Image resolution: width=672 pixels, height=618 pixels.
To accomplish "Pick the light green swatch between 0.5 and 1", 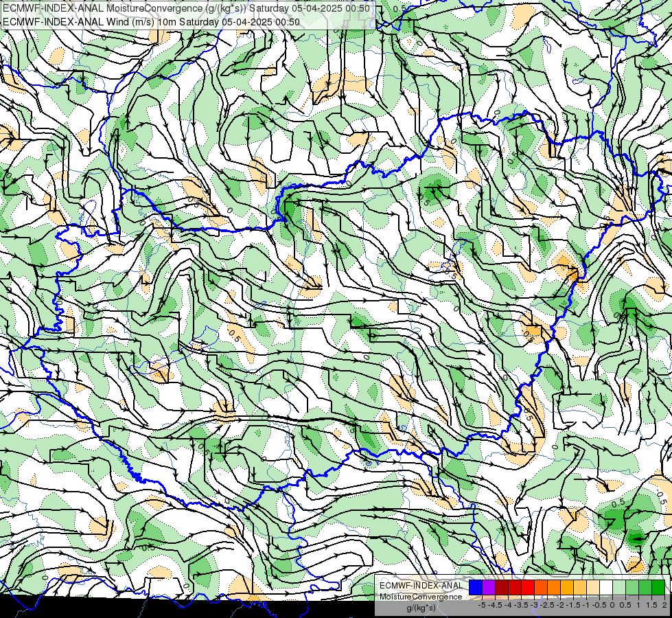I will [632, 588].
